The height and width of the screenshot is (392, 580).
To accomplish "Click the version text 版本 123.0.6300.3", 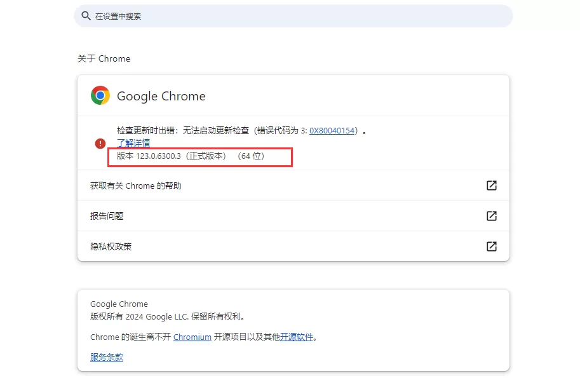I will (x=149, y=156).
